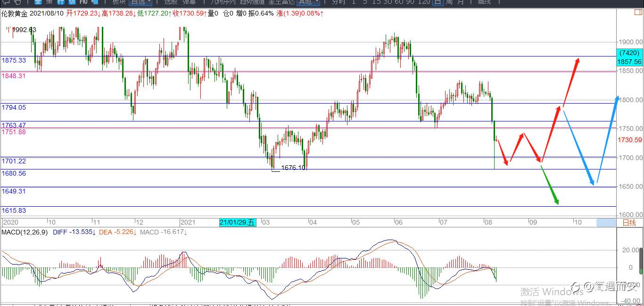Screen dimensions: 644x306
Task: Expand the 其他 dropdown
Action: [x=307, y=2]
